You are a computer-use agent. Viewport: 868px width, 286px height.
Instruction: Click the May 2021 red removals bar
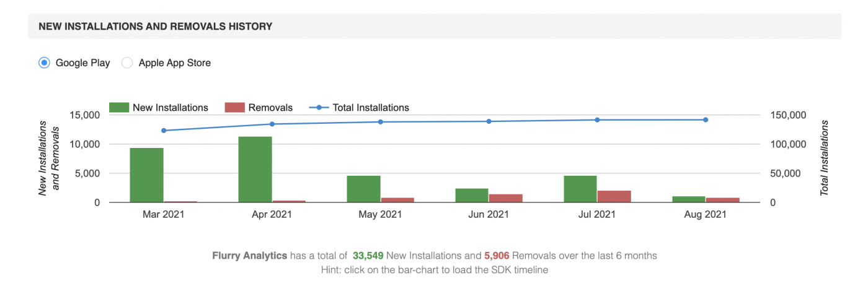[x=397, y=200]
